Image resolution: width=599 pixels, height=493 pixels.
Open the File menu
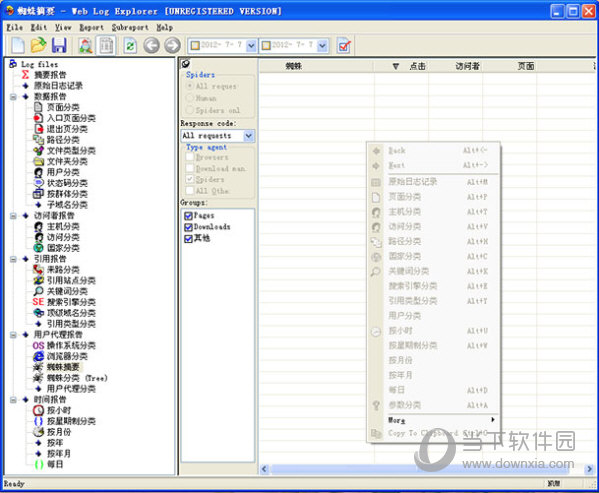coord(15,27)
